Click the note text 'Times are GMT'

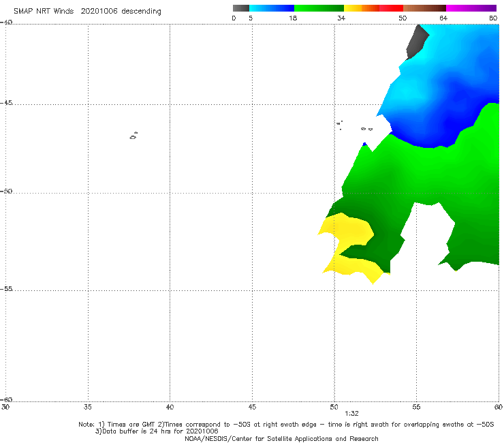click(131, 425)
